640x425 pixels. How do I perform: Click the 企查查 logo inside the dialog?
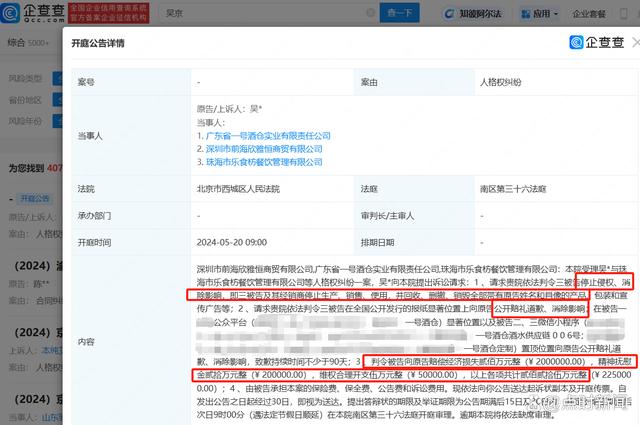pyautogui.click(x=597, y=42)
